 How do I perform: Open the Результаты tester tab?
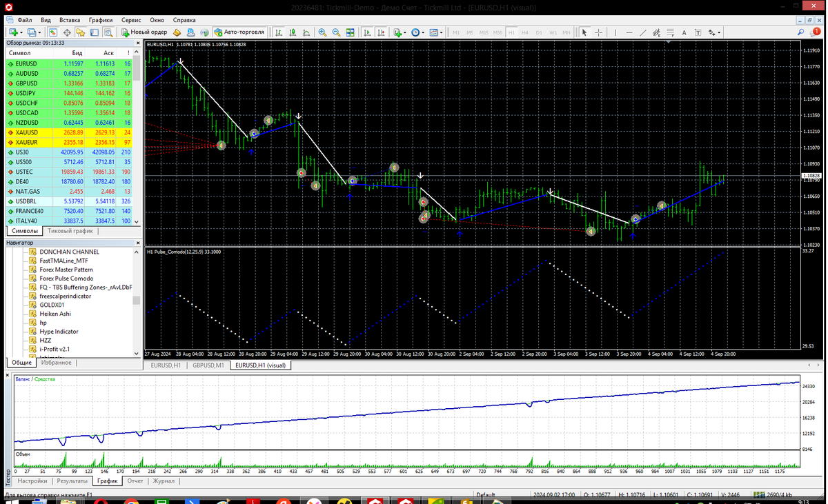tap(72, 481)
